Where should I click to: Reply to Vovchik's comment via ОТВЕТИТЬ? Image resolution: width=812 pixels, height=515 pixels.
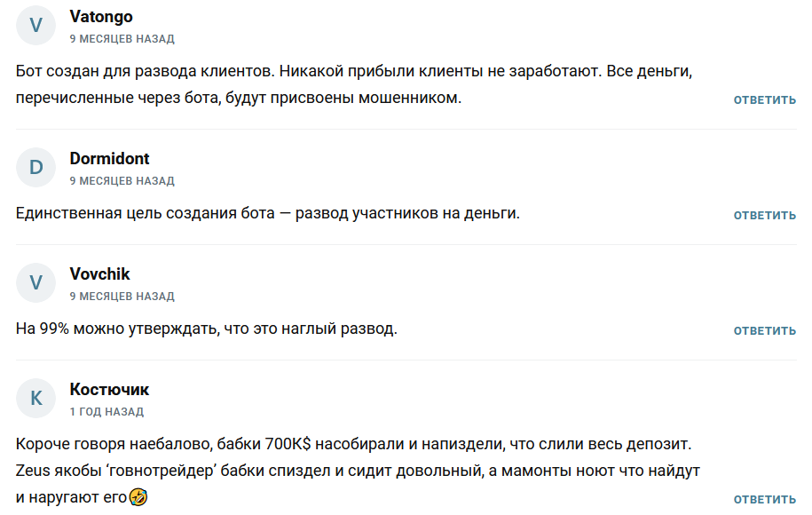click(764, 331)
